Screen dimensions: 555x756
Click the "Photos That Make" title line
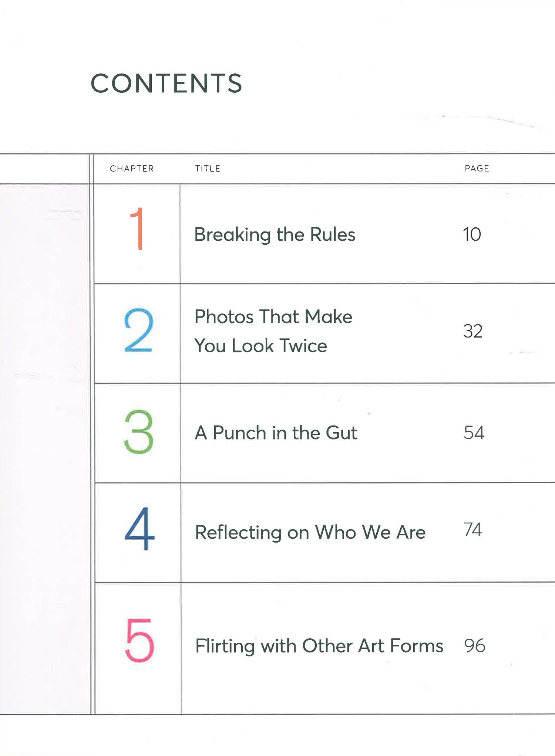[x=273, y=317]
